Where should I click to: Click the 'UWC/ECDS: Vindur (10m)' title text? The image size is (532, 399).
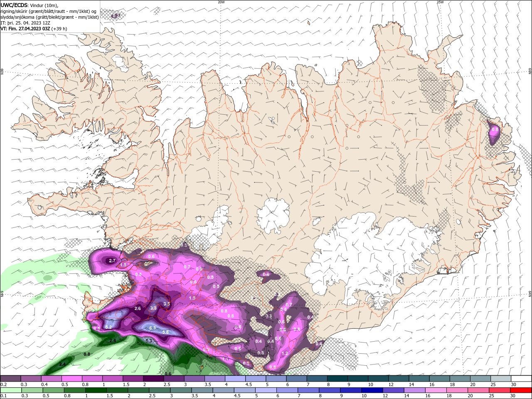point(30,5)
